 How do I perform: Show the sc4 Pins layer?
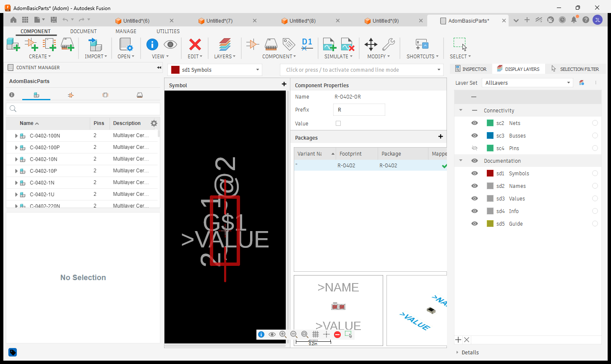pyautogui.click(x=475, y=148)
